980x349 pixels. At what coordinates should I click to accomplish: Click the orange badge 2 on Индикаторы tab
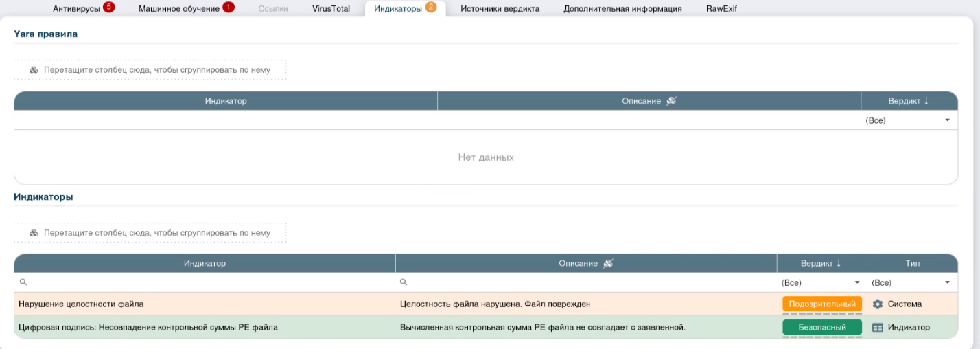[x=431, y=8]
